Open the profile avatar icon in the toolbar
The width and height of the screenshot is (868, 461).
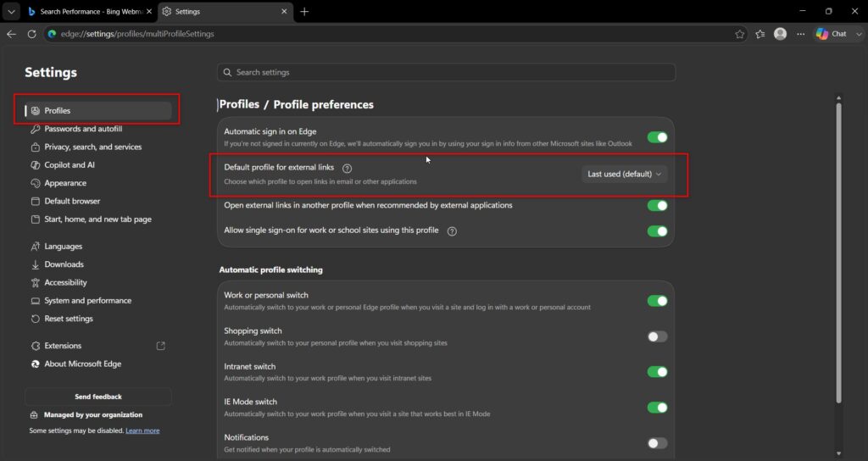click(x=780, y=34)
